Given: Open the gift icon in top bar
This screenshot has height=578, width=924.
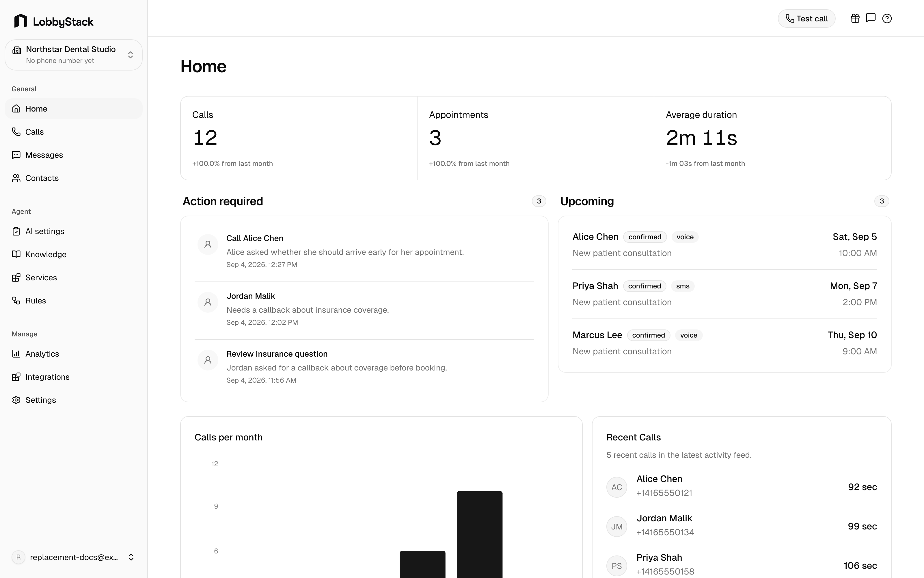Looking at the screenshot, I should click(x=855, y=18).
